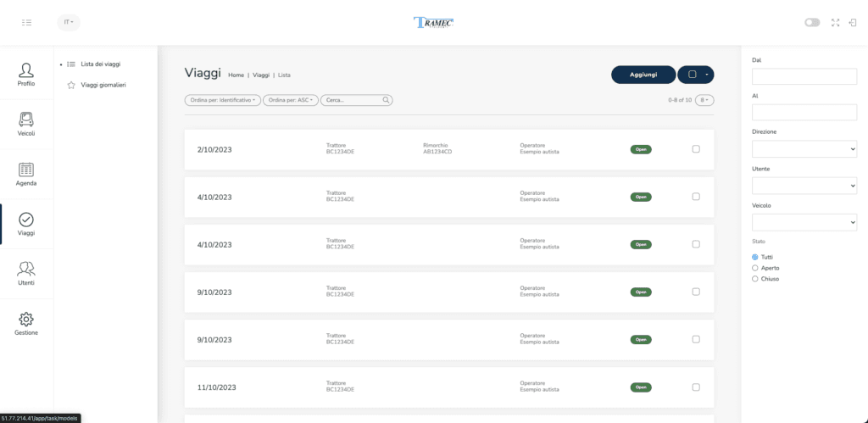Click Rimorchio AB1234CD in first trip
This screenshot has width=868, height=423.
(x=438, y=149)
